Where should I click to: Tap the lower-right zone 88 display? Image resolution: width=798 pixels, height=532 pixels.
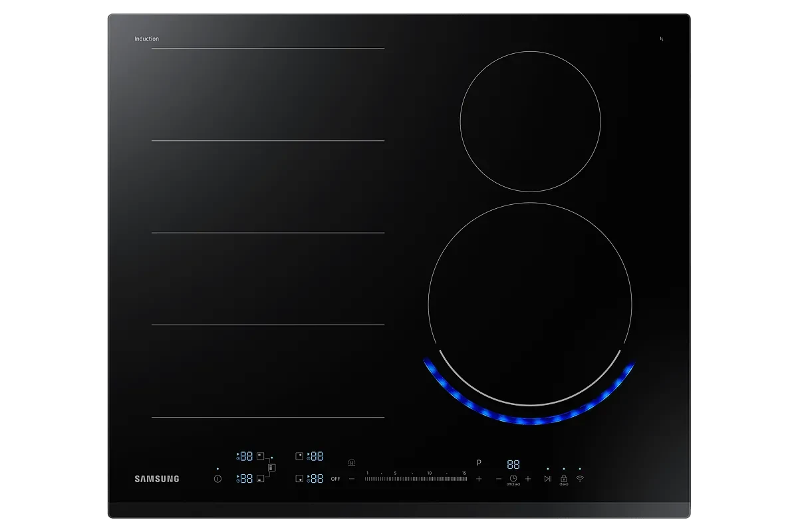coord(317,478)
